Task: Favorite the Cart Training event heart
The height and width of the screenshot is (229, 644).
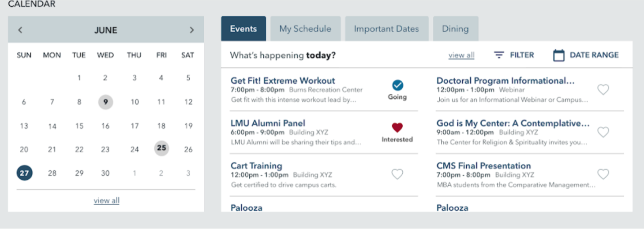Action: point(397,174)
